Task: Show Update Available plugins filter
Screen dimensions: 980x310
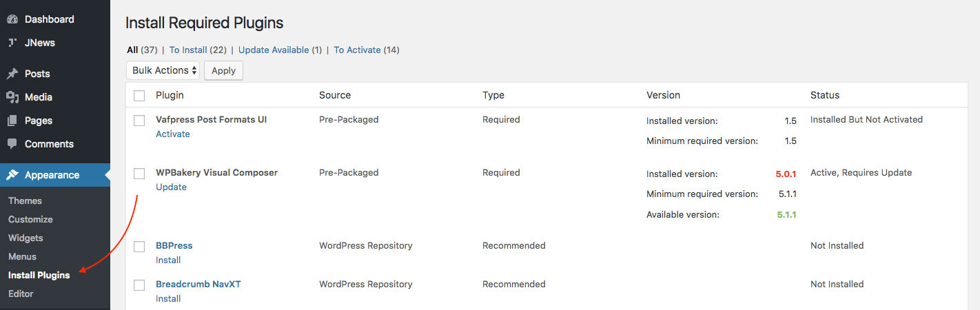Action: click(273, 50)
